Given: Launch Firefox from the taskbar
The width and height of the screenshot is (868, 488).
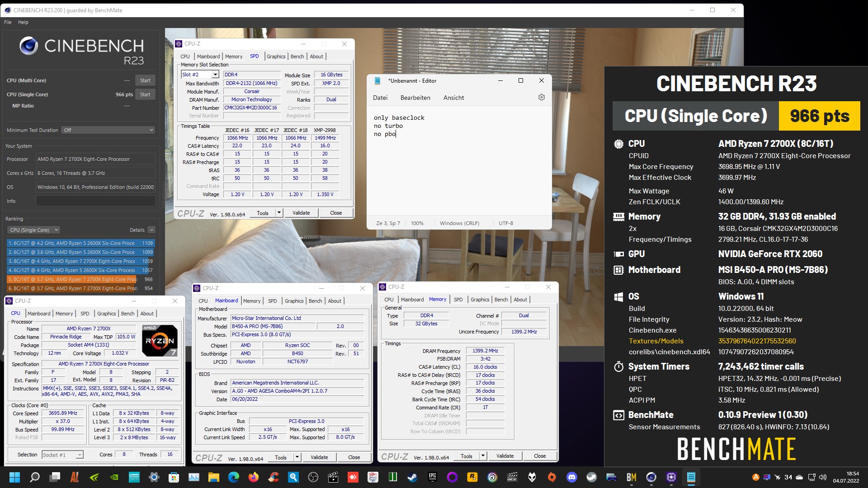Looking at the screenshot, I should coord(253,477).
